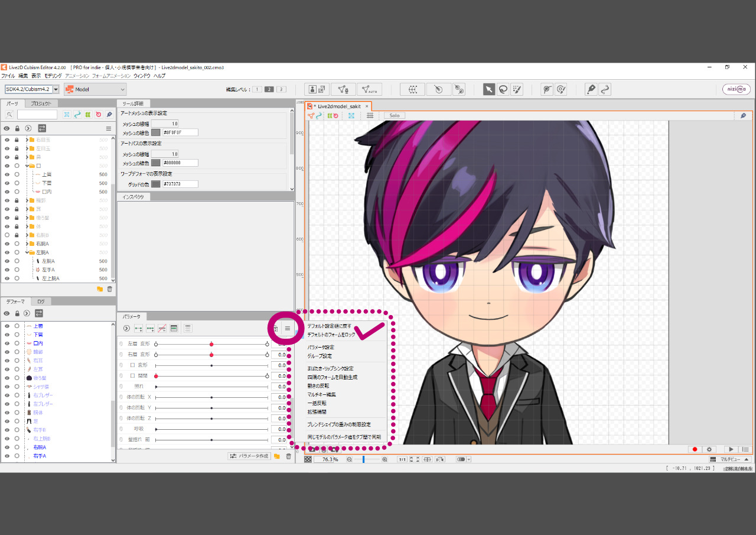Click the automatic mesh generator AUTO icon
Screen dimensions: 756x535
[369, 89]
